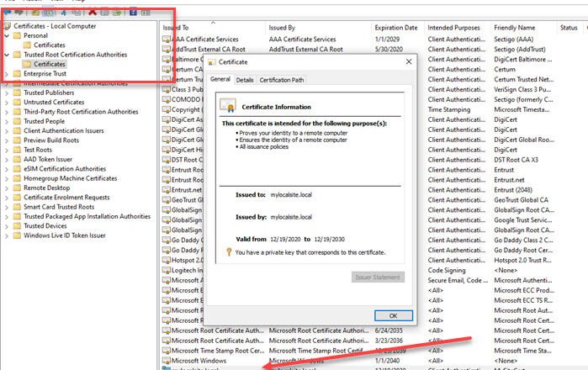The image size is (588, 370).
Task: Click the Forward arrow toolbar icon
Action: tap(19, 12)
